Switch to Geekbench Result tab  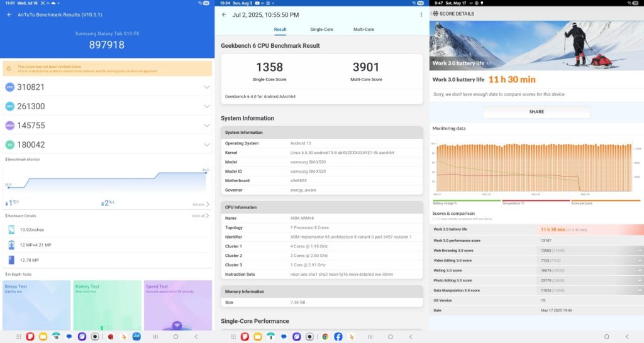coord(280,30)
